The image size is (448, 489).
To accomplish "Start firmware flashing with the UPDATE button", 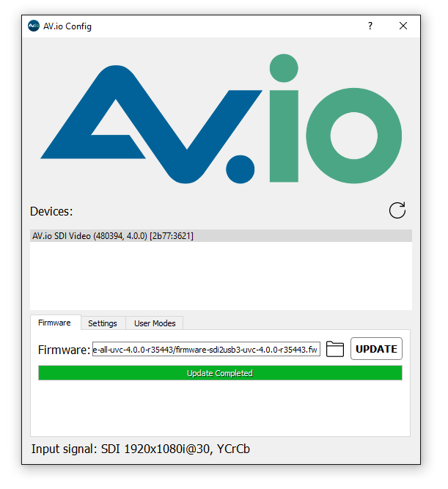I will (x=376, y=349).
